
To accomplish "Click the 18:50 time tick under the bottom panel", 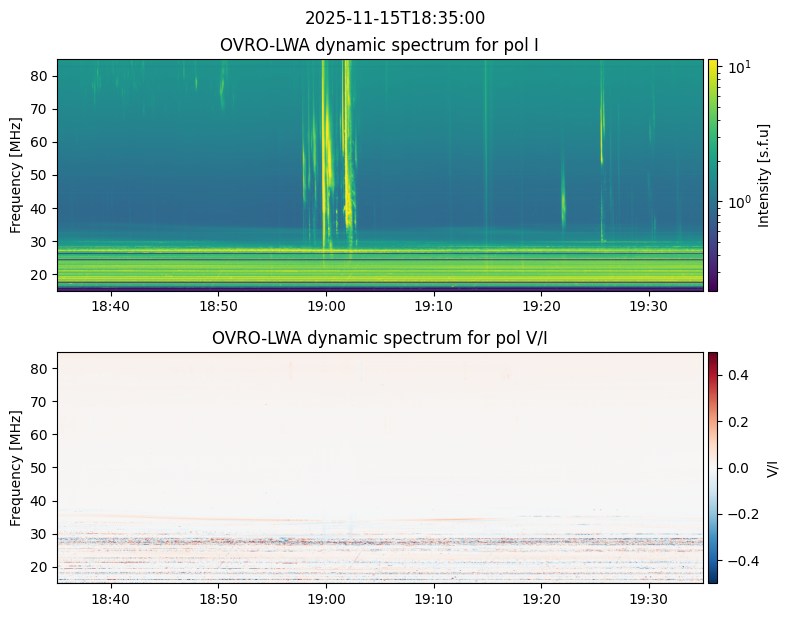I will point(218,599).
